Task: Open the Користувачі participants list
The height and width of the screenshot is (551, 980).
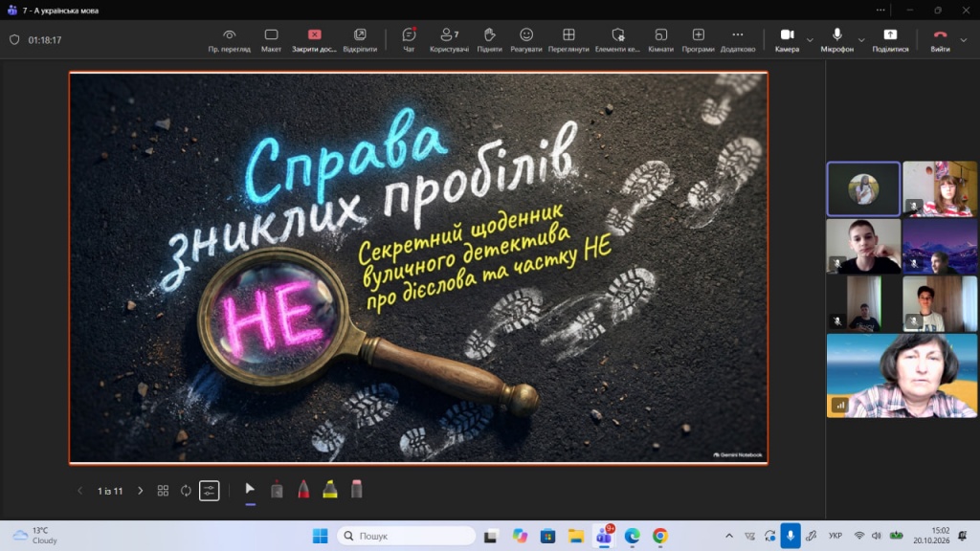Action: [x=449, y=40]
